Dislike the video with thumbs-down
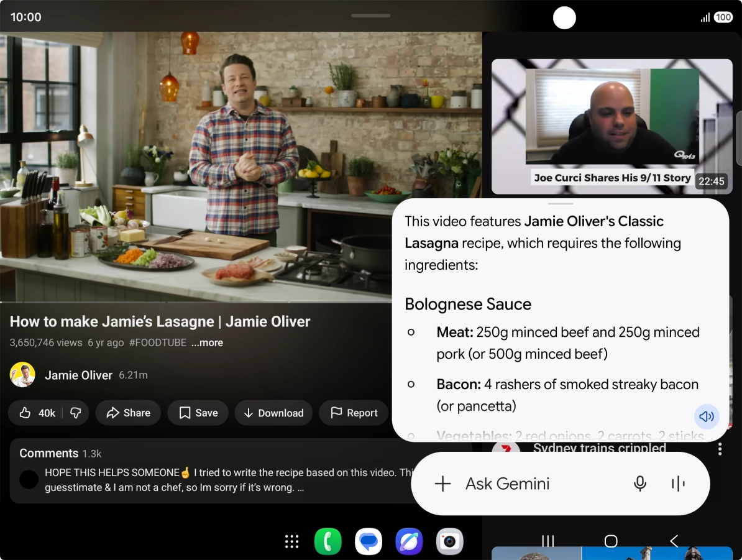Screen dimensions: 742x560 point(76,413)
